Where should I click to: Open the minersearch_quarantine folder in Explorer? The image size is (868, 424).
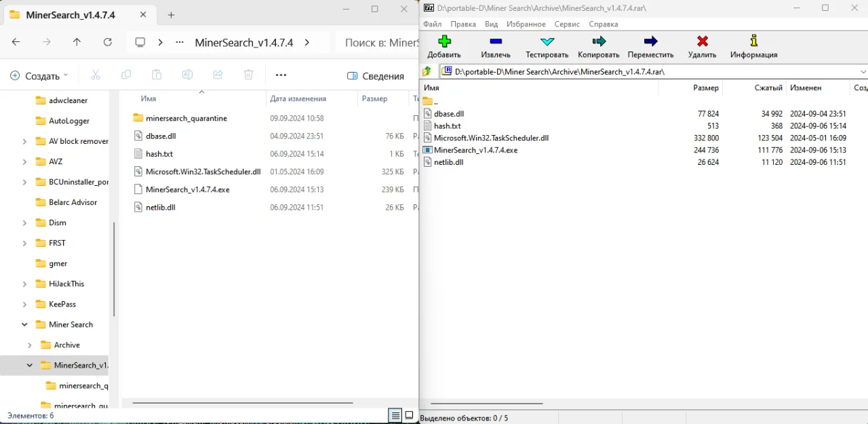(x=186, y=118)
